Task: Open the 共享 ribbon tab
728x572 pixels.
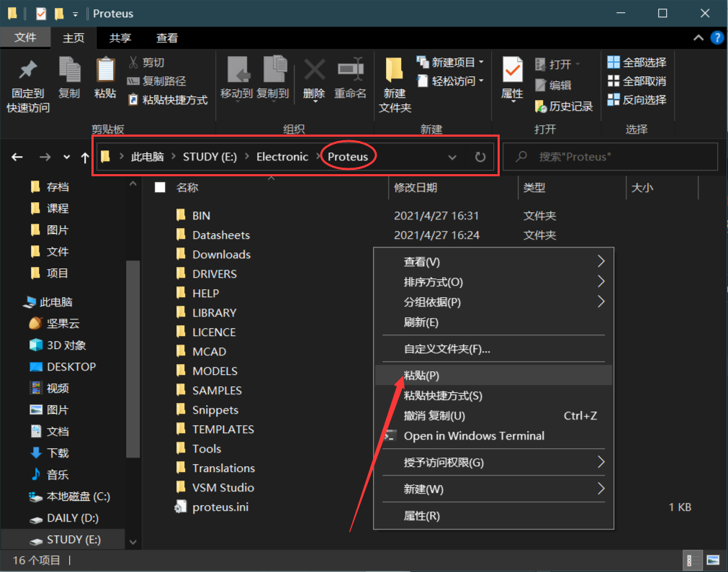Action: point(120,38)
